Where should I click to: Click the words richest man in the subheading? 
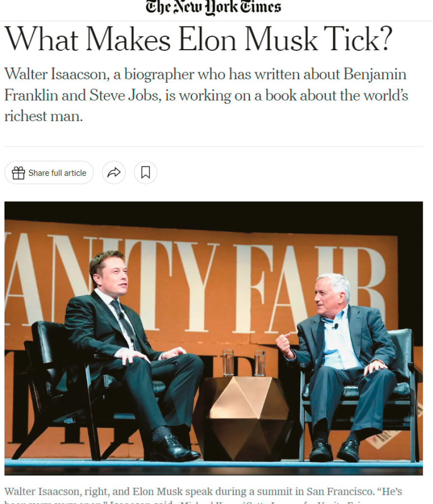tap(43, 116)
